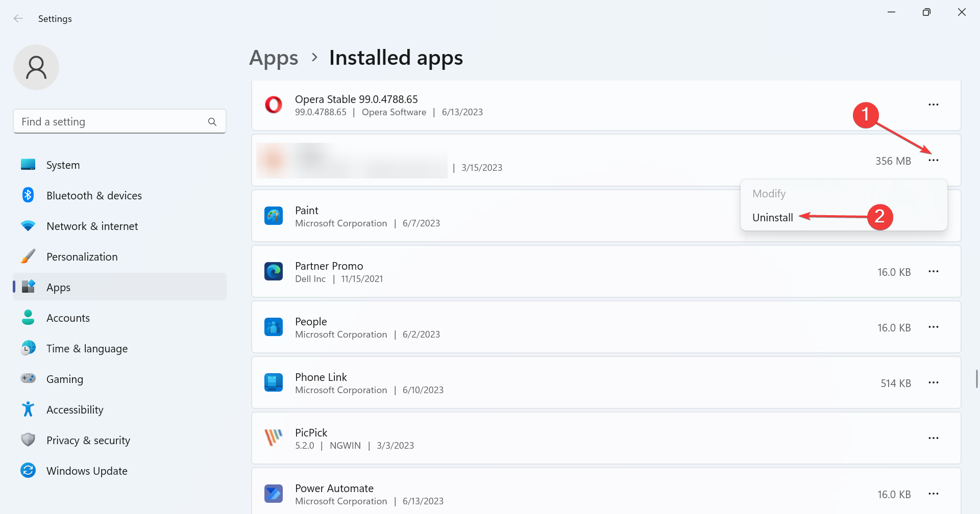Screen dimensions: 980x514
Task: Open Network & internet settings
Action: (x=119, y=226)
